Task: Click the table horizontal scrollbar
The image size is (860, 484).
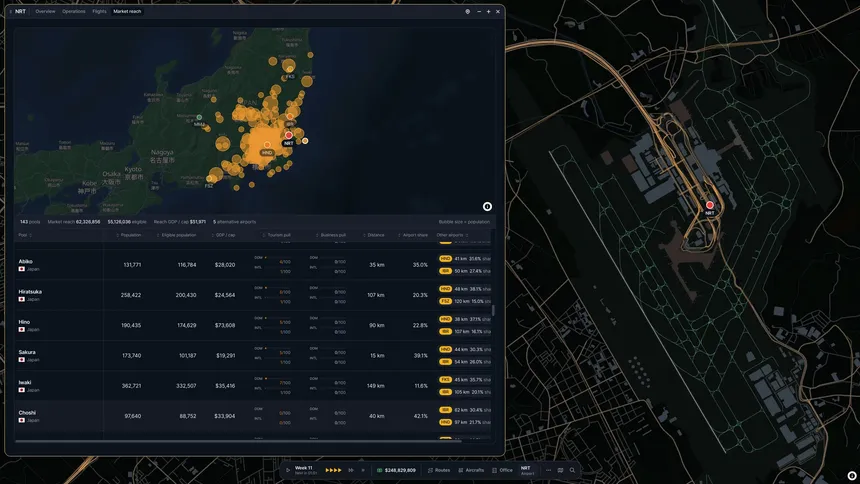Action: 237,441
